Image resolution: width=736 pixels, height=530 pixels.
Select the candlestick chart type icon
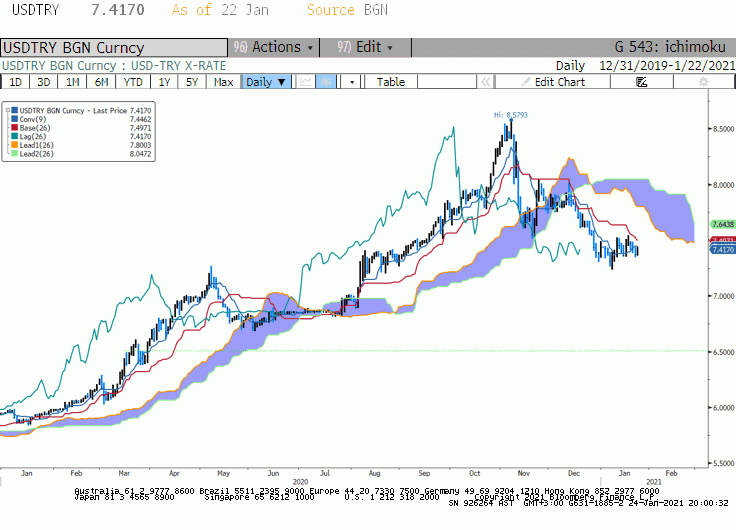[x=326, y=82]
